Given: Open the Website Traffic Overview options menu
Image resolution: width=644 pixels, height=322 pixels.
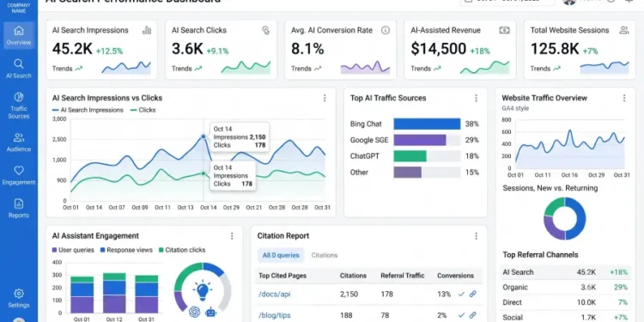Looking at the screenshot, I should click(624, 98).
